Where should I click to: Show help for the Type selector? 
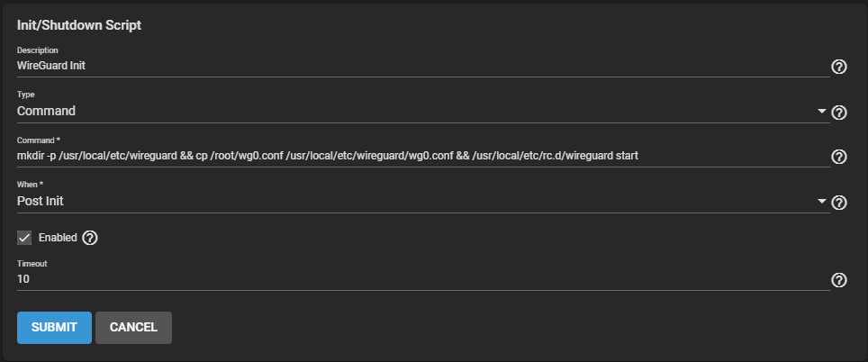838,113
